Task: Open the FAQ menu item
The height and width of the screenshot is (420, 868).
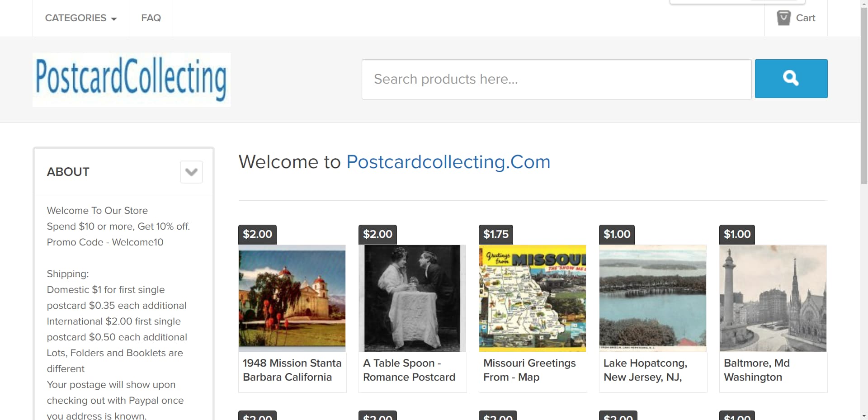Action: [x=151, y=18]
